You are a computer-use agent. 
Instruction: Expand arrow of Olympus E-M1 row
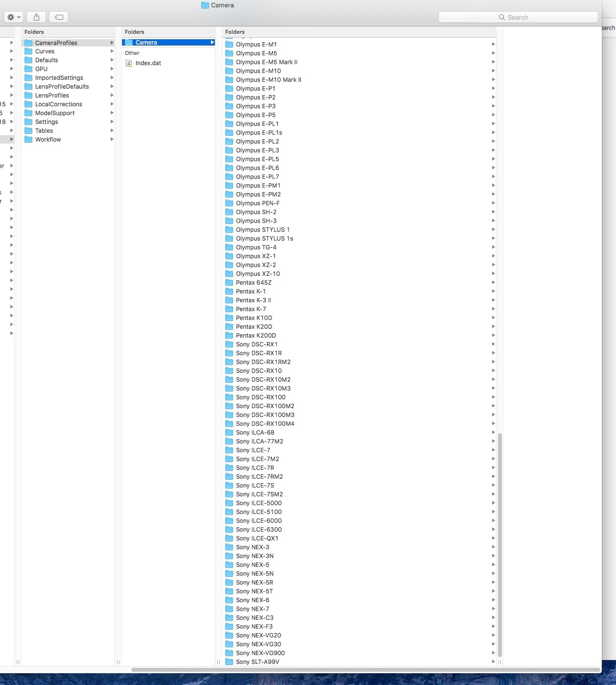pos(493,45)
